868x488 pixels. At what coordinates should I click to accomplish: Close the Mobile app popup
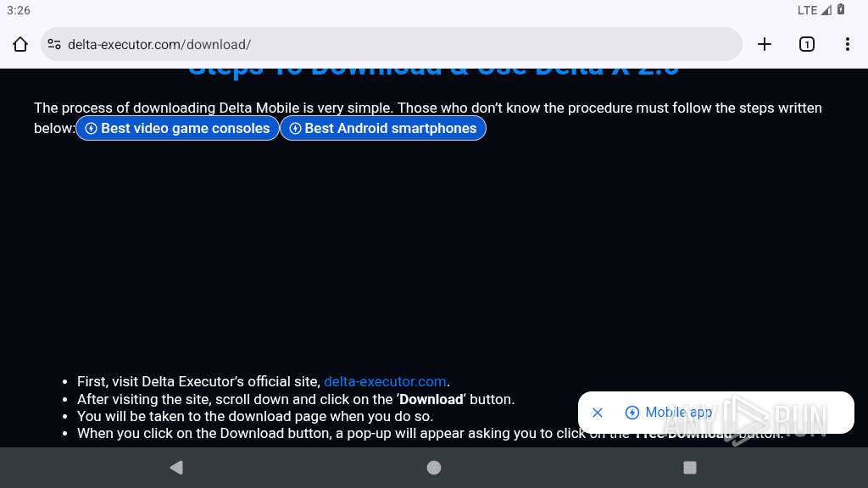coord(598,413)
